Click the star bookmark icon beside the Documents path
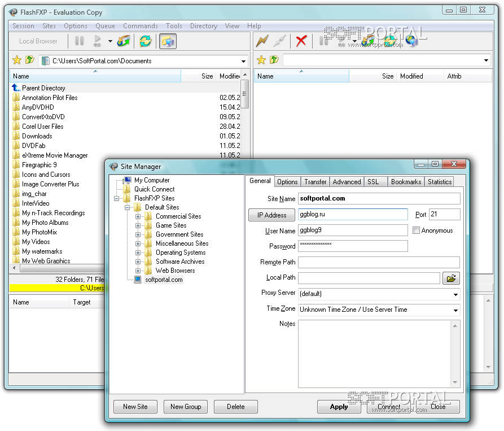 pos(17,60)
